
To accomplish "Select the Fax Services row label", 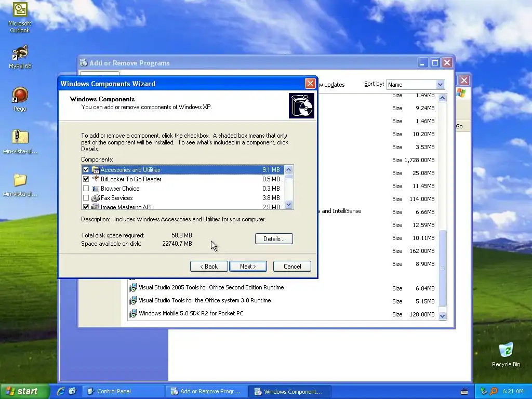I will coord(116,198).
